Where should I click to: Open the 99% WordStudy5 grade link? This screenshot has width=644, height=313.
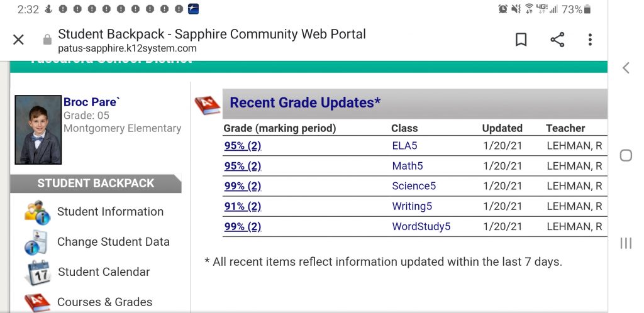(242, 226)
